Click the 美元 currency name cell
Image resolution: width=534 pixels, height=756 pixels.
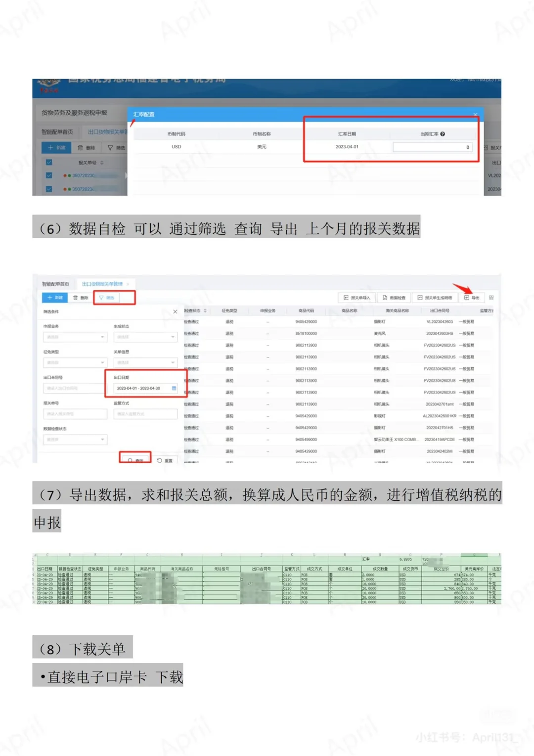click(262, 147)
